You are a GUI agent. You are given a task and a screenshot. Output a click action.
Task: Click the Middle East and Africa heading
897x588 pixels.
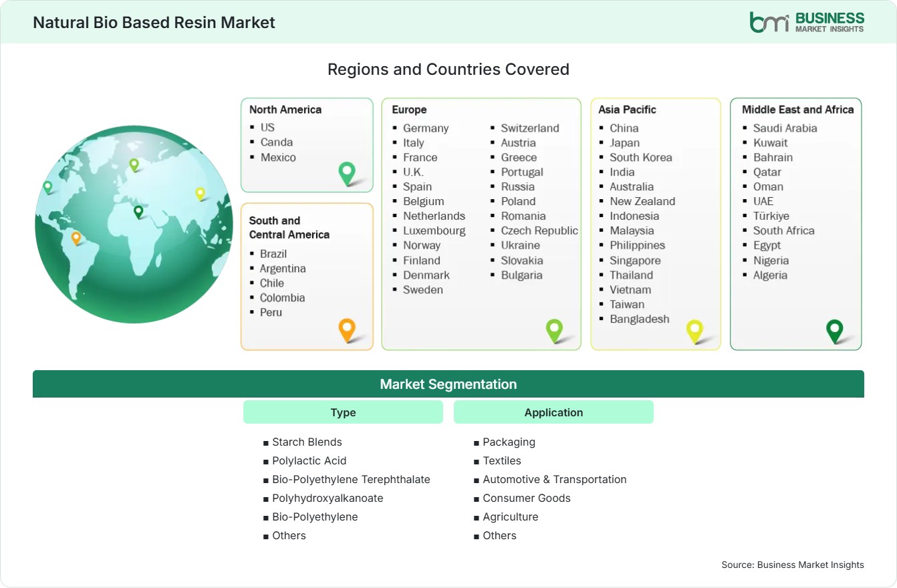(x=798, y=110)
